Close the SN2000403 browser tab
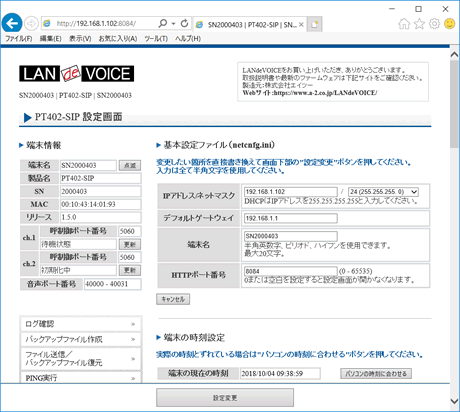Screen dimensions: 460x412 (x=301, y=24)
